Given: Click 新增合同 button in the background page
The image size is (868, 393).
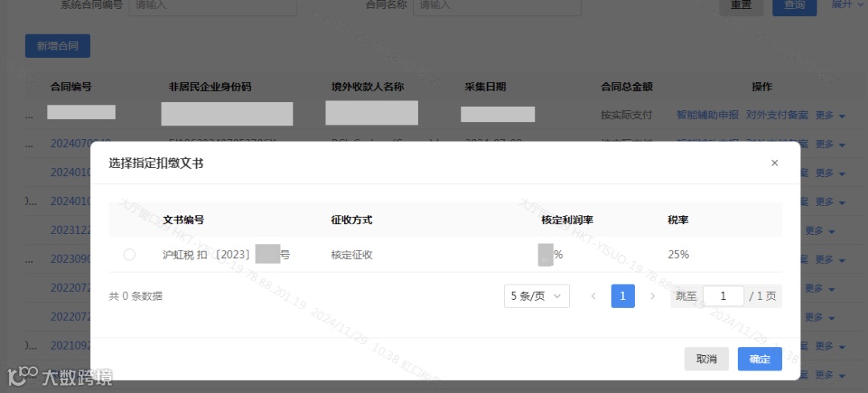Looking at the screenshot, I should [58, 46].
